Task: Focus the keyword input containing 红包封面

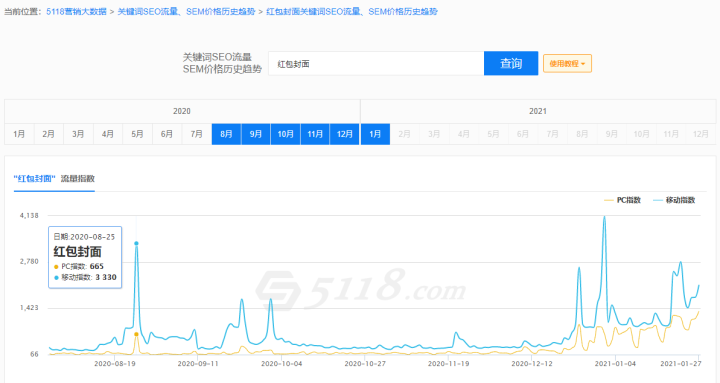Action: pos(376,63)
